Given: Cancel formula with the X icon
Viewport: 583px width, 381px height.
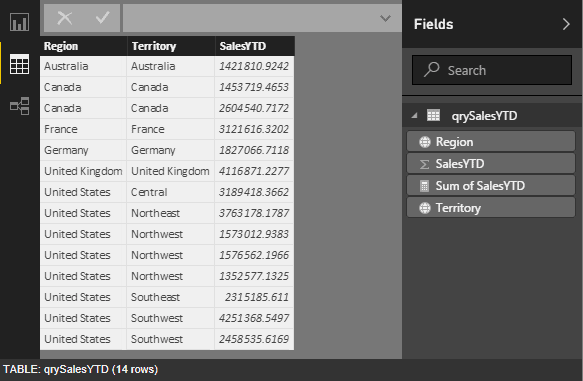Looking at the screenshot, I should [65, 17].
